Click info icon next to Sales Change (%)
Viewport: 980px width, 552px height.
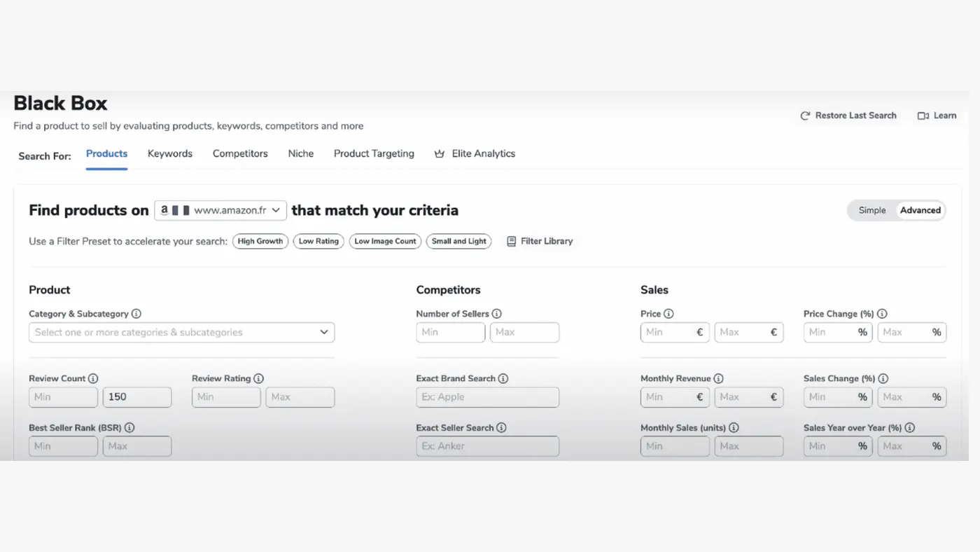click(883, 378)
